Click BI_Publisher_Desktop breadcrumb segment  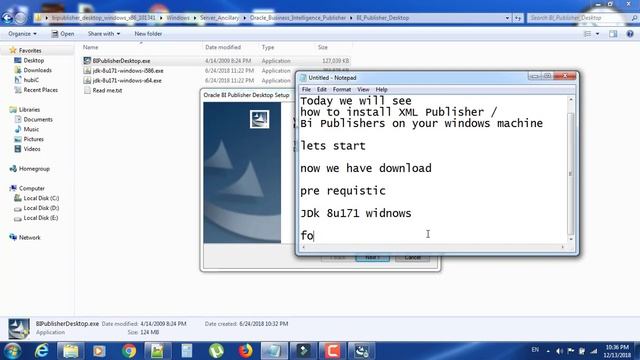382,18
